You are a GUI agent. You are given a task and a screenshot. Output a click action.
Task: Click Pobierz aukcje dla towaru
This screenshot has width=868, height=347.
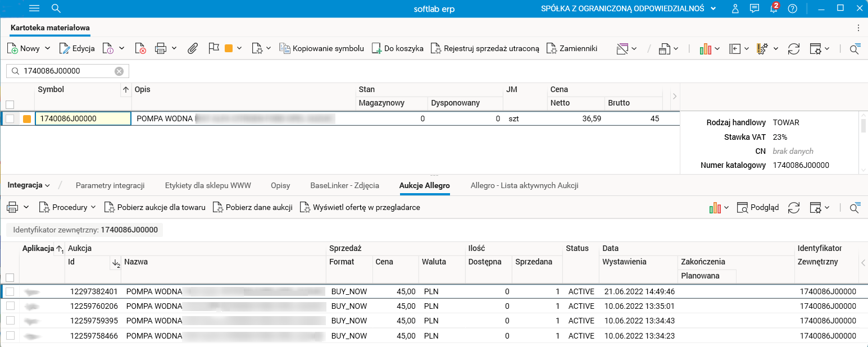point(154,207)
